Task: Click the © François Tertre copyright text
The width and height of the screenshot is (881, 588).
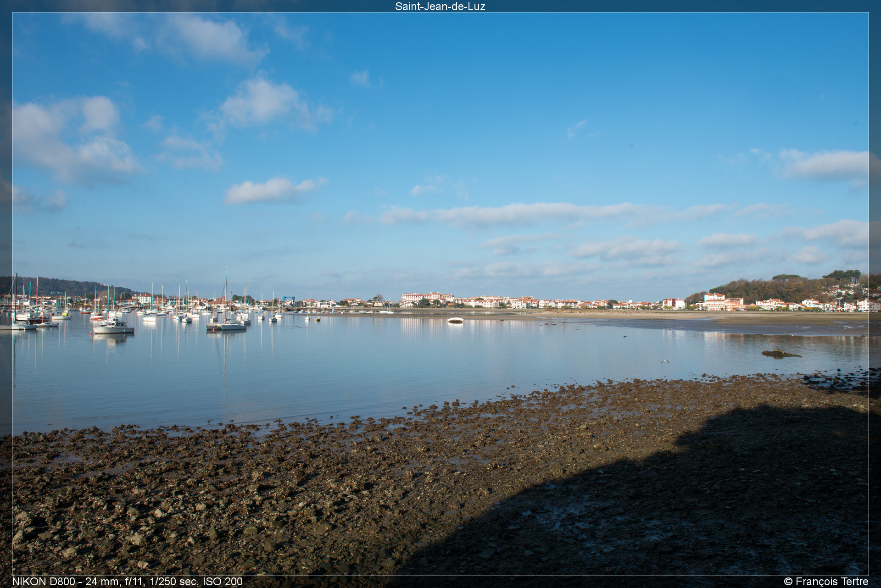Action: 826,582
